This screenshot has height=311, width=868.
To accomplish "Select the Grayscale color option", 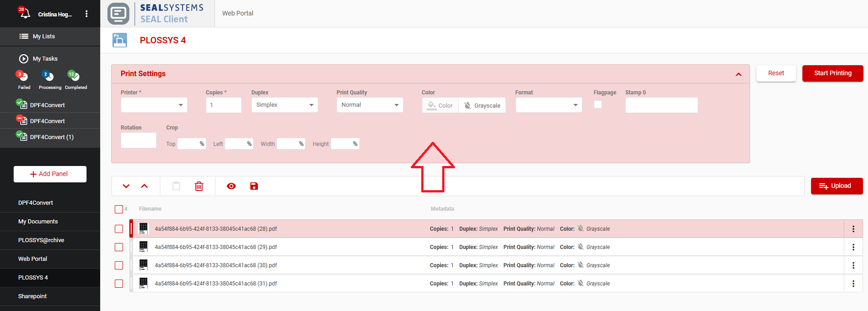I will 482,105.
